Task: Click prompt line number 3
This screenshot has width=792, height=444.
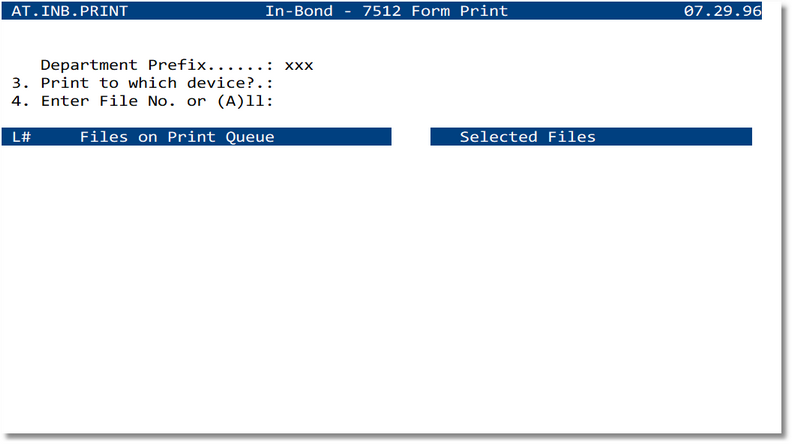Action: (x=18, y=83)
